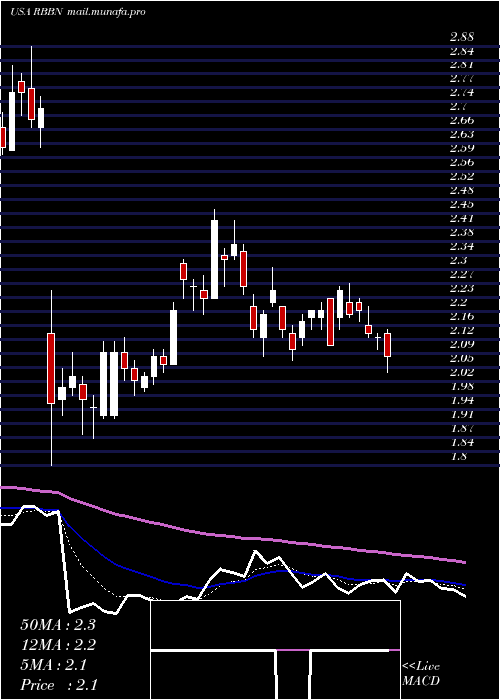The width and height of the screenshot is (500, 700).
Task: Click the 2.63 price axis label
Action: coord(462,134)
